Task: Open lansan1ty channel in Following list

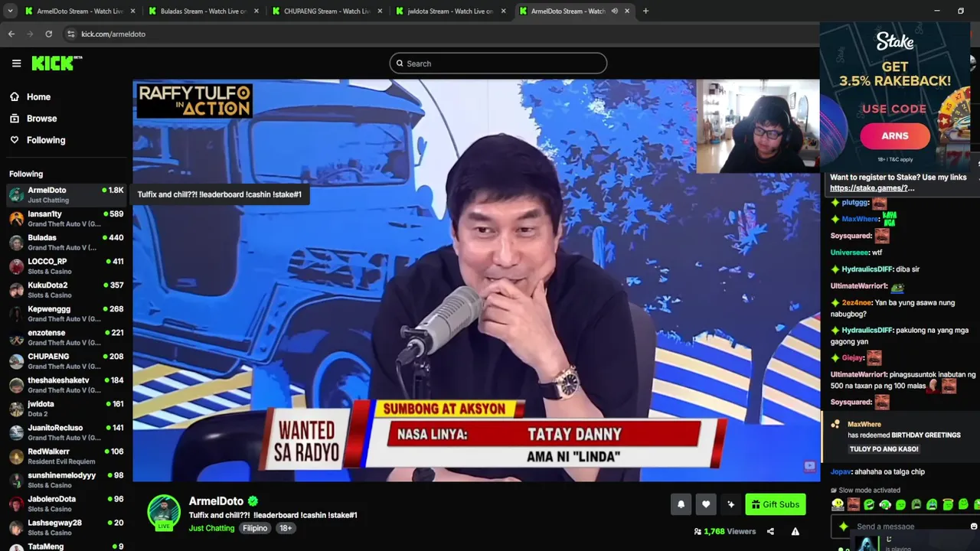Action: pos(66,219)
